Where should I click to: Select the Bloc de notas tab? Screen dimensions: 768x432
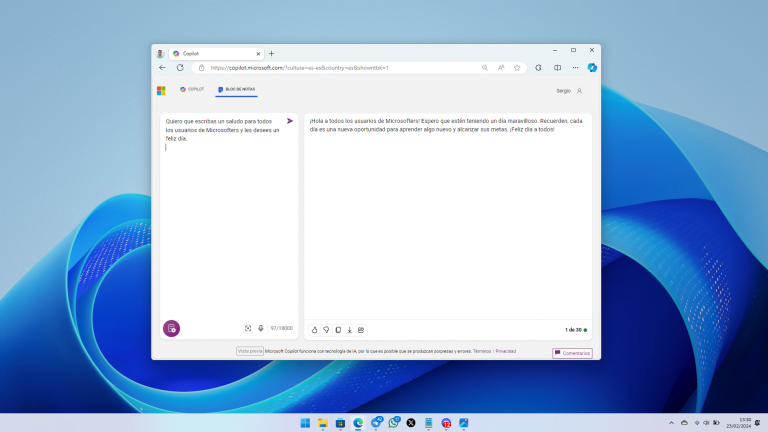[237, 89]
